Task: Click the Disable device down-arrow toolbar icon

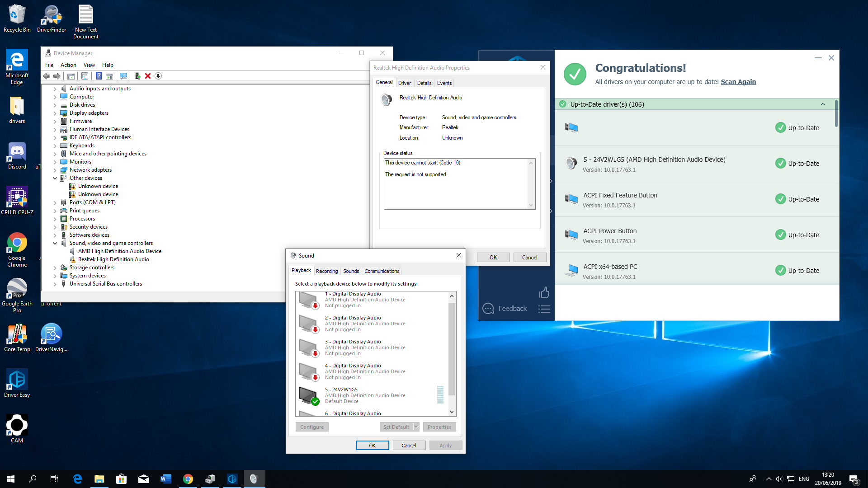Action: (158, 76)
